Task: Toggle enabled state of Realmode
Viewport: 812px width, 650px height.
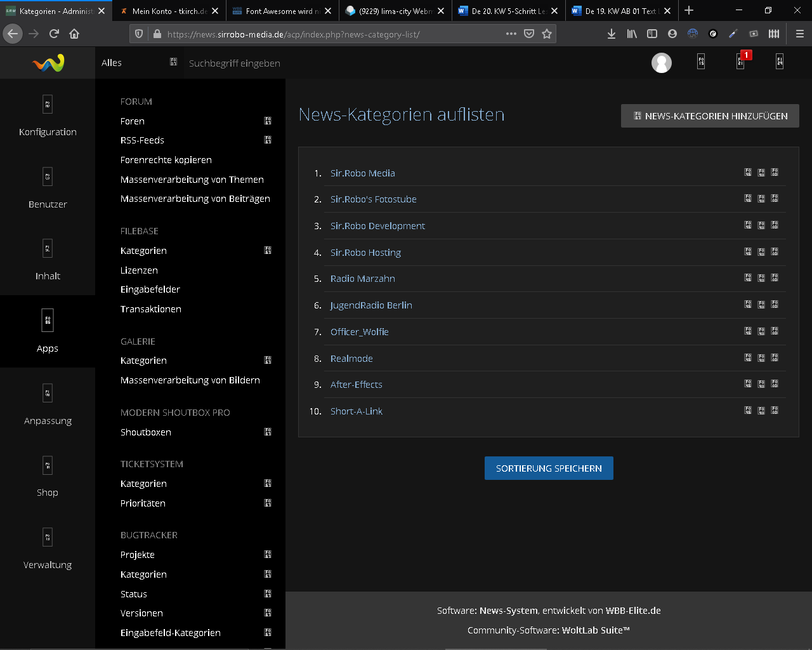Action: tap(748, 358)
